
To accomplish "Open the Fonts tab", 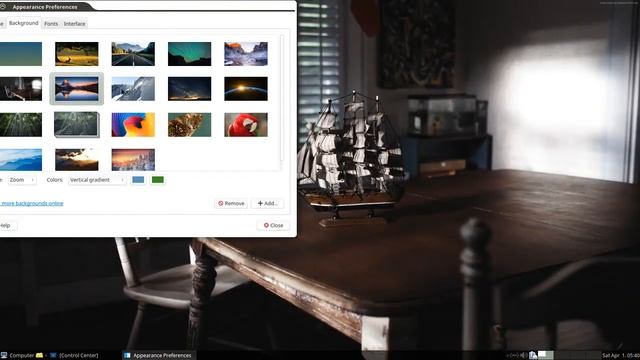I will tap(51, 24).
